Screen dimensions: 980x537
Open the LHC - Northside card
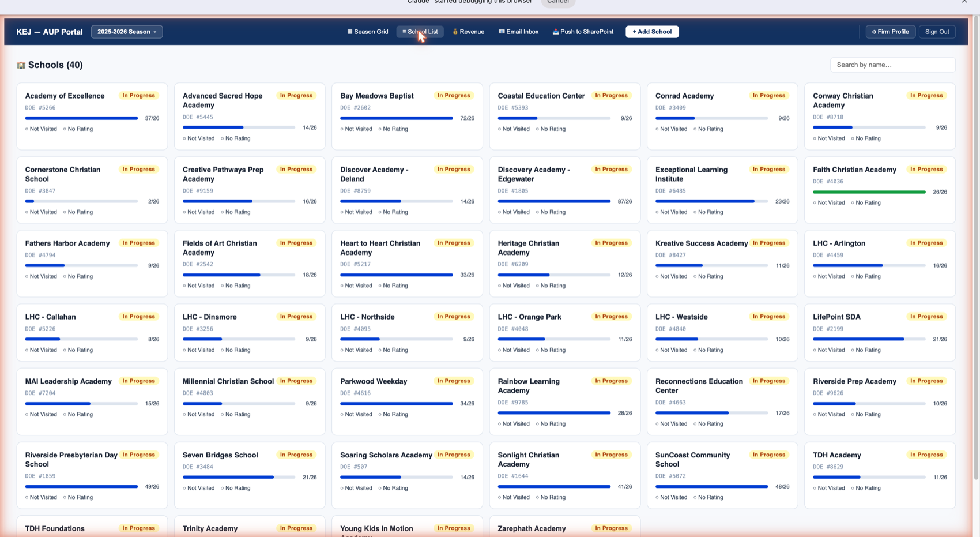[x=407, y=333]
